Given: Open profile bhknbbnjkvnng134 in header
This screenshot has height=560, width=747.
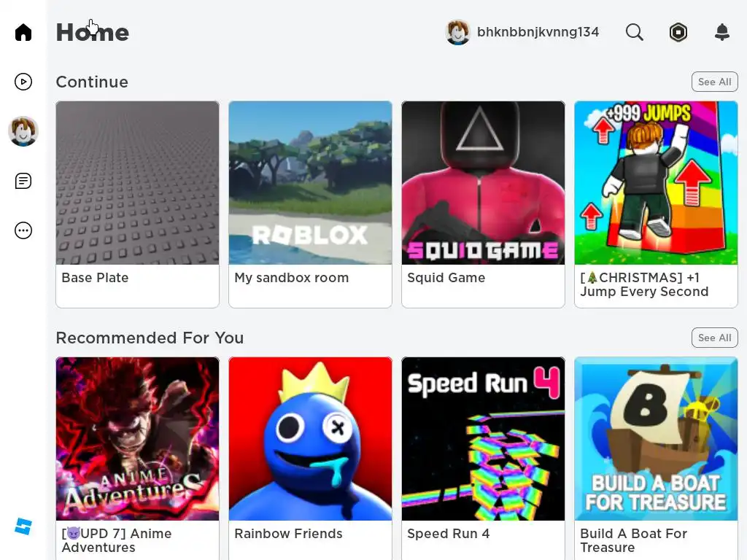Looking at the screenshot, I should click(x=522, y=32).
